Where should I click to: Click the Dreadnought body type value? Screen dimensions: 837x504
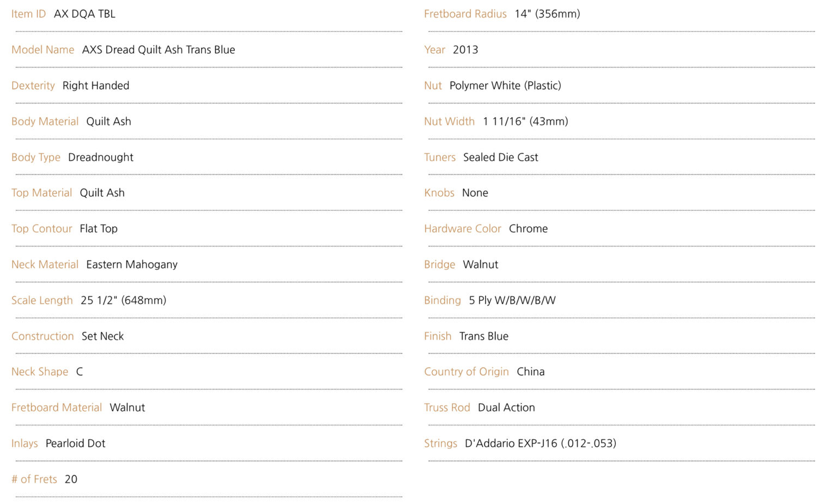100,157
